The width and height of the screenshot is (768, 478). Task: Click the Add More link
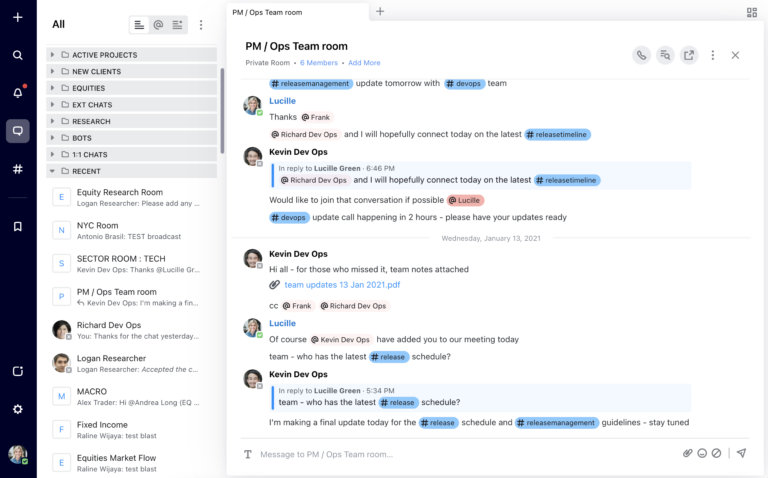point(364,63)
